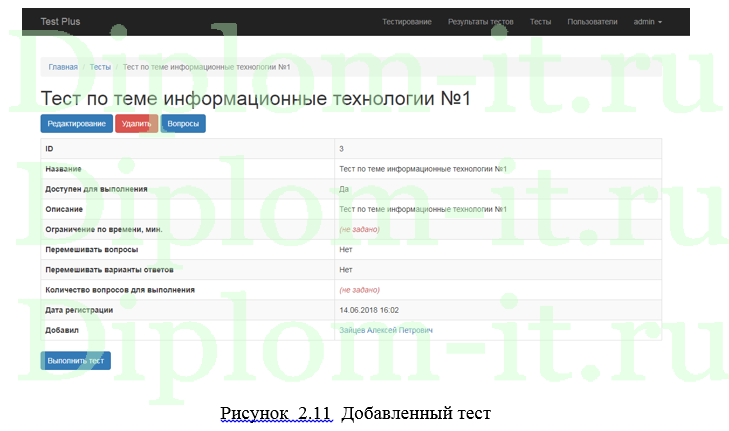729x431 pixels.
Task: Open the Тестирование menu item
Action: coord(406,21)
